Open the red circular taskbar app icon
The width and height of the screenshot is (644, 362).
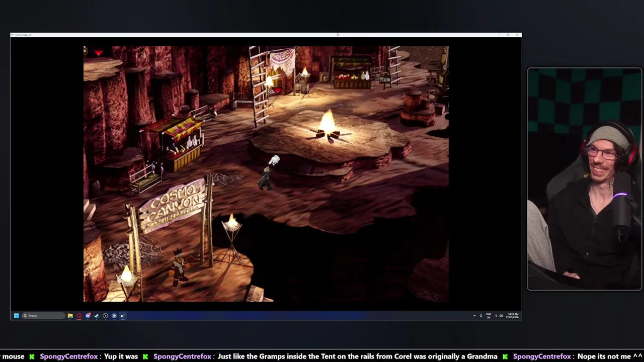coord(79,316)
